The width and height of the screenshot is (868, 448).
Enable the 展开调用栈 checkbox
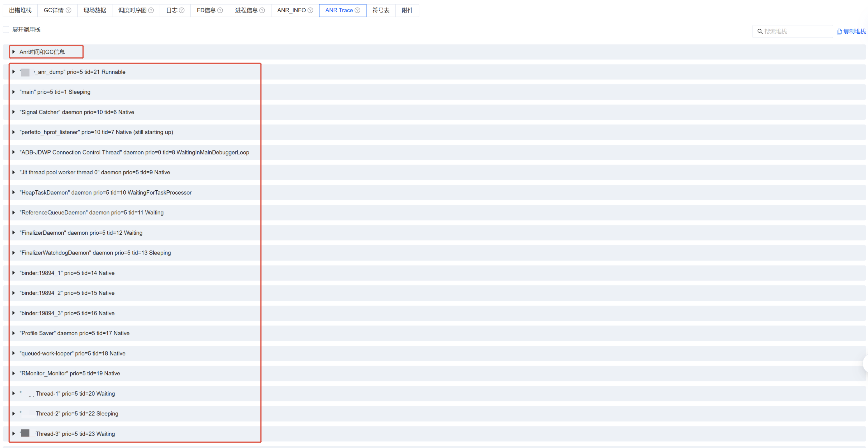[x=6, y=30]
